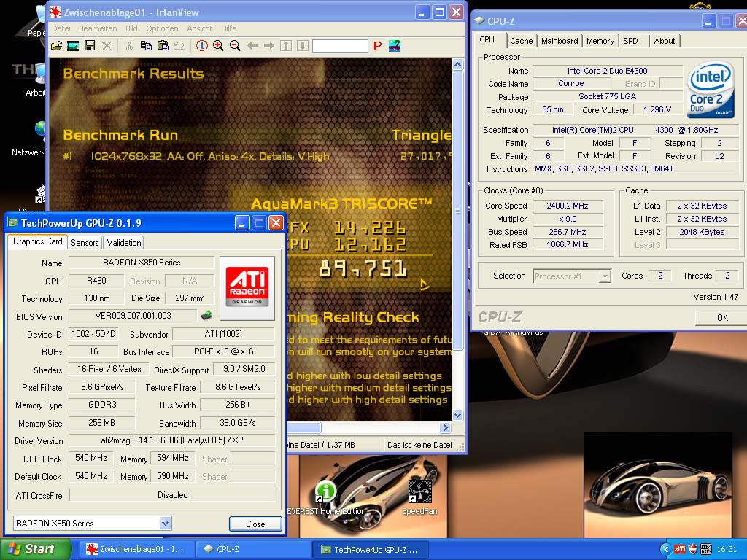Open the Hilfe menu
747x560 pixels.
228,28
